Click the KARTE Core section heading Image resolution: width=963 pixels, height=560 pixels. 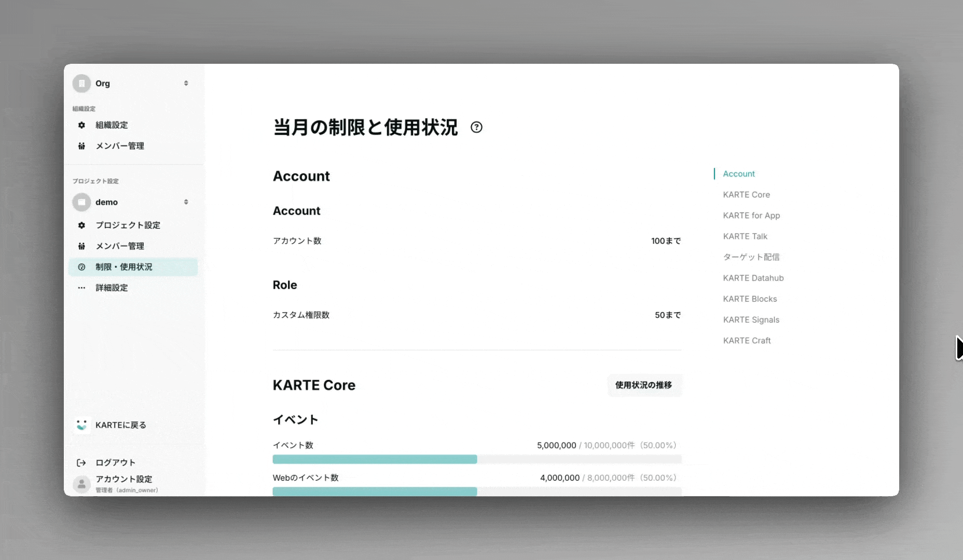coord(314,385)
